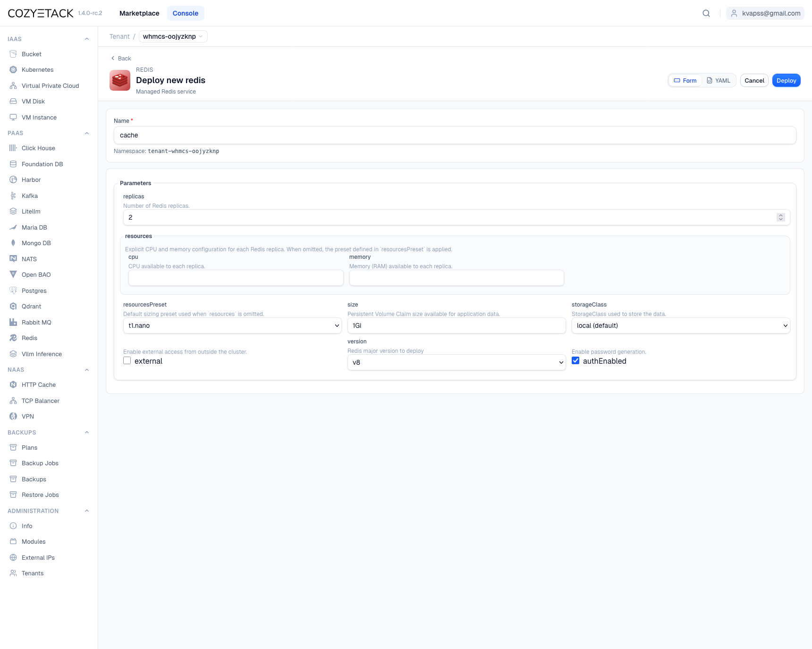Open the HTTP Cache icon
This screenshot has height=649, width=812.
pos(13,384)
